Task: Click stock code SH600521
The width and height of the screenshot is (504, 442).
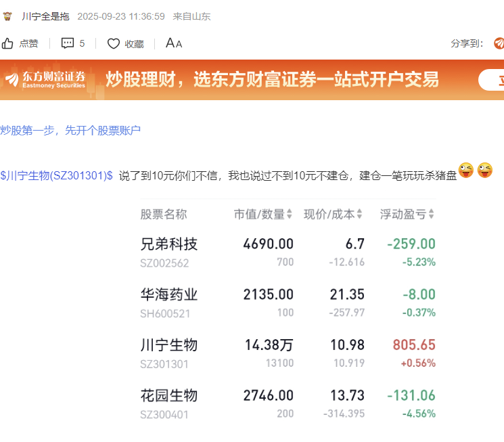Action: click(165, 313)
